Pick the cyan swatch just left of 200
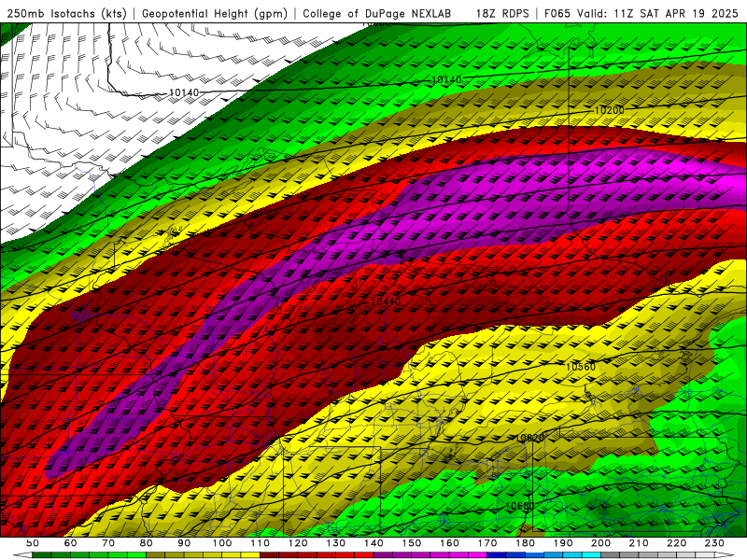 click(x=591, y=555)
